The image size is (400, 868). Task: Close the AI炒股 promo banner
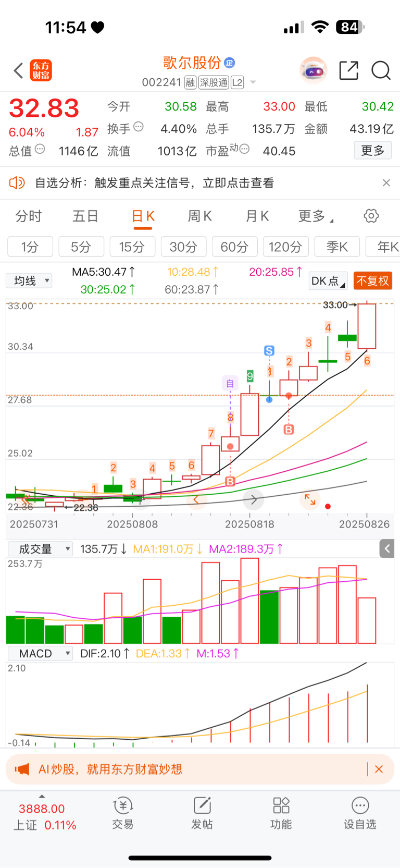click(x=379, y=769)
